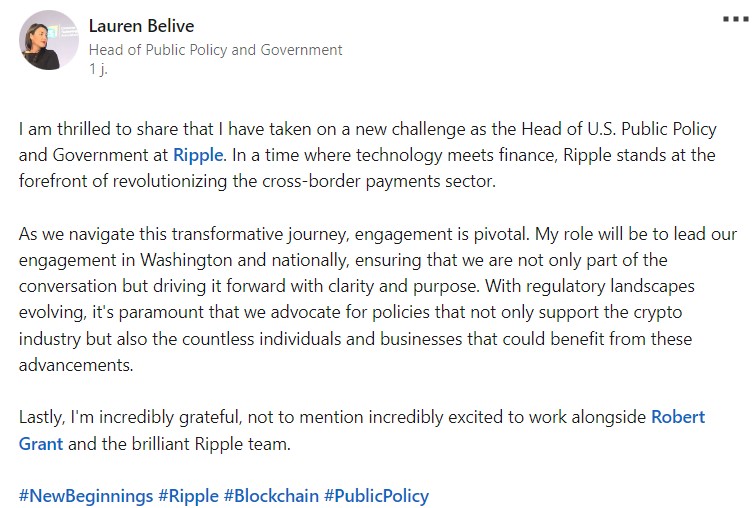Follow the #Ripple hashtag
The height and width of the screenshot is (508, 754).
pos(188,496)
